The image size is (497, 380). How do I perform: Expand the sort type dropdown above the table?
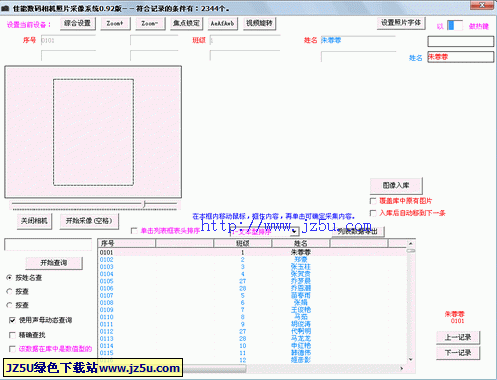[294, 231]
